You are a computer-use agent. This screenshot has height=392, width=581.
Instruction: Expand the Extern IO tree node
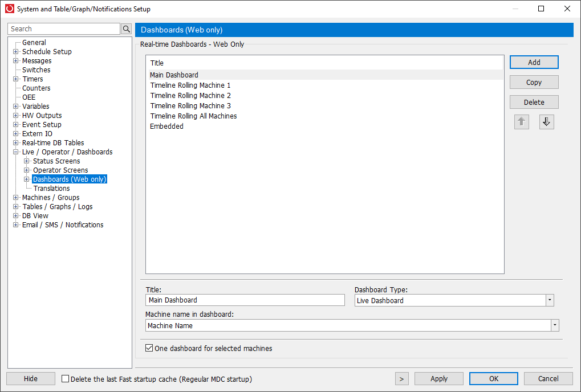click(15, 134)
